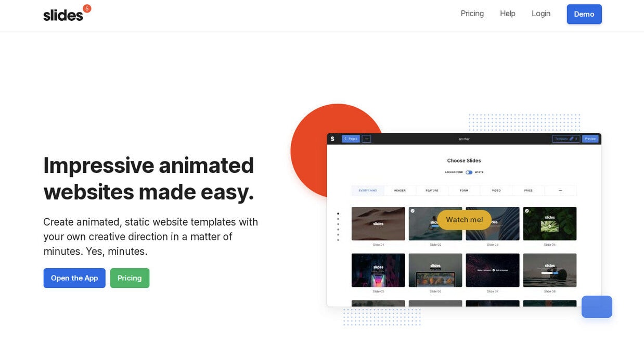Open the three-dot menu beside Pages
644x338 pixels.
(366, 139)
